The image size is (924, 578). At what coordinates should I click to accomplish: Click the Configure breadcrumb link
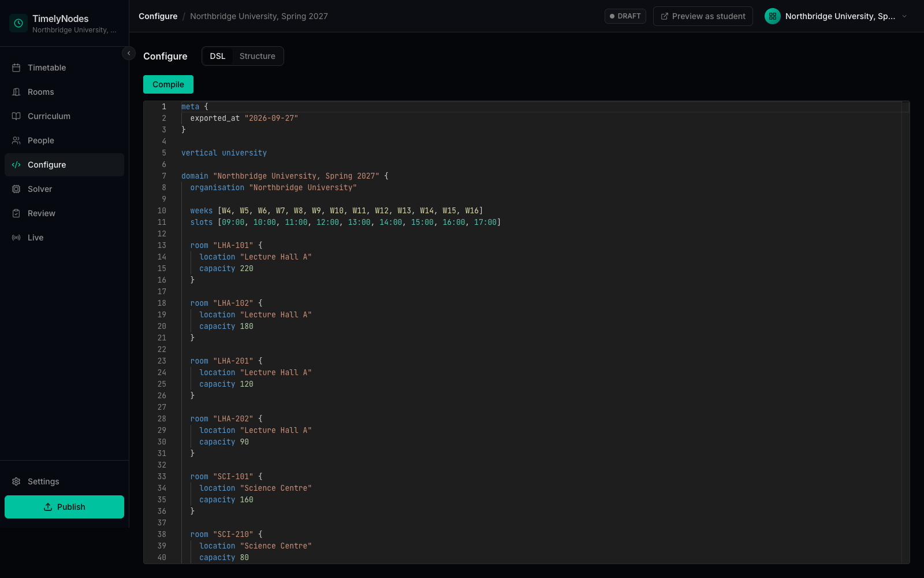[x=158, y=16]
